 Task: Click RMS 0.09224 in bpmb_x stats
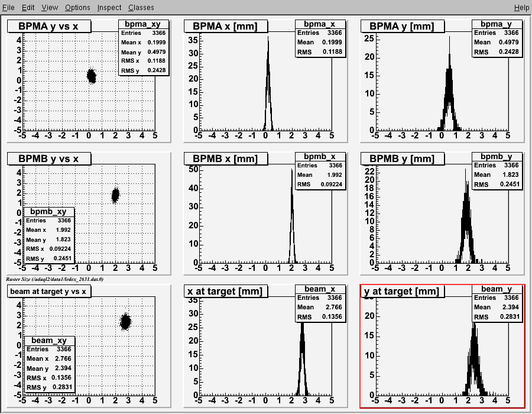click(320, 185)
